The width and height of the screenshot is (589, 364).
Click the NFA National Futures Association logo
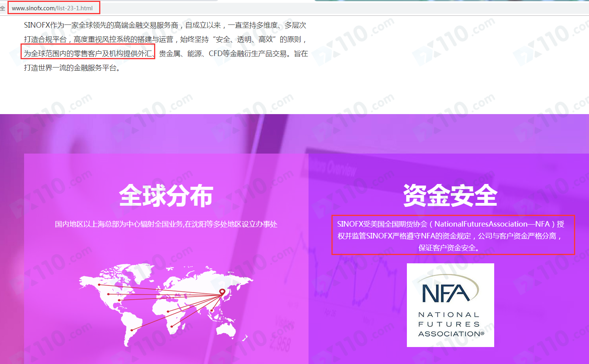pos(450,305)
